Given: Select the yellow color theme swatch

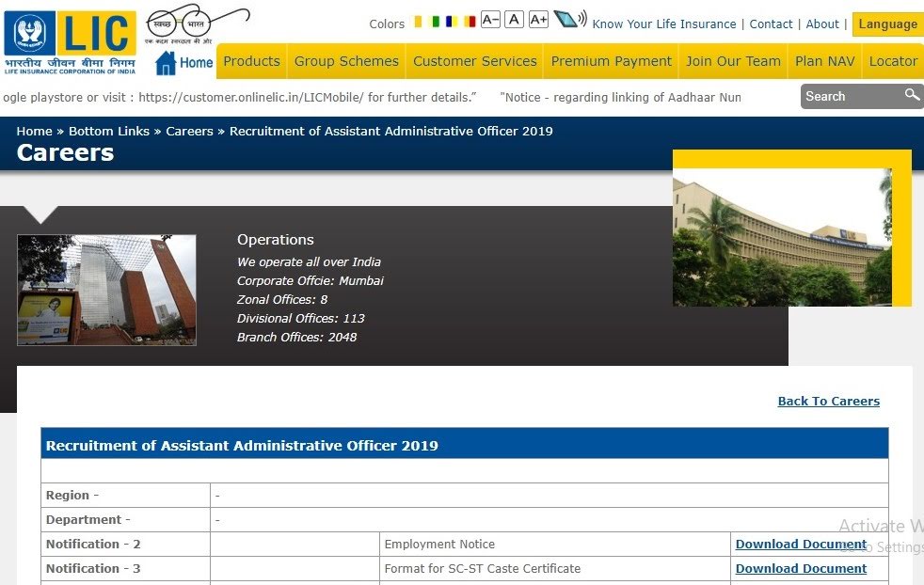Looking at the screenshot, I should tap(418, 23).
